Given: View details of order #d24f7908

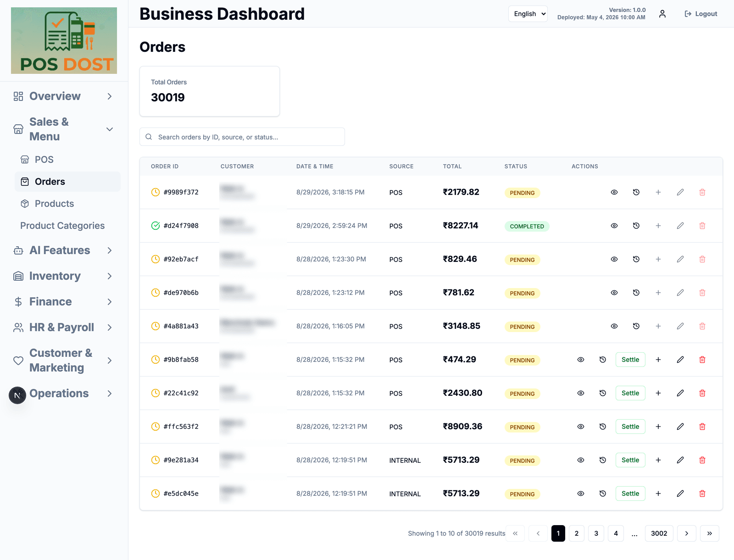Looking at the screenshot, I should [x=614, y=226].
